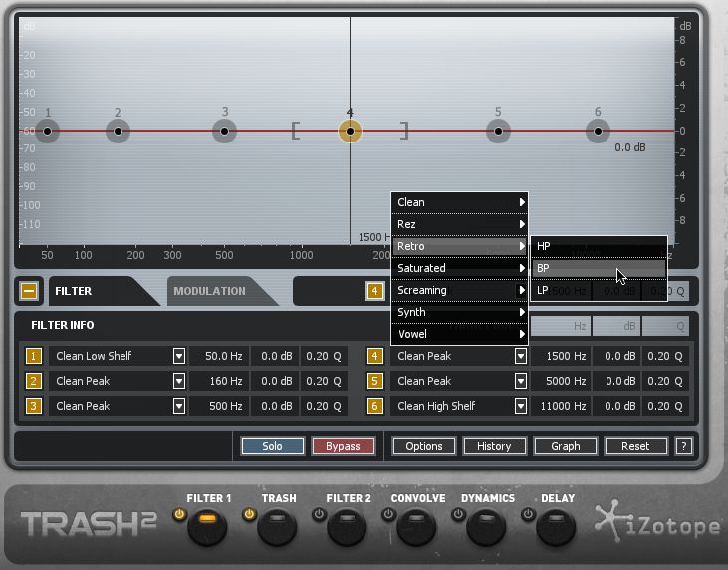Select EQ node 6 on the graph
The width and height of the screenshot is (728, 570).
click(598, 131)
